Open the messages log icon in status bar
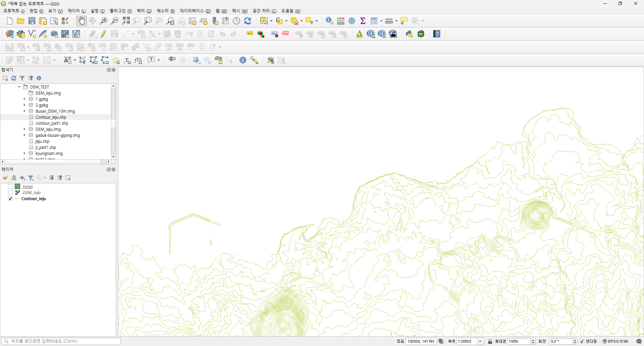 (x=639, y=341)
